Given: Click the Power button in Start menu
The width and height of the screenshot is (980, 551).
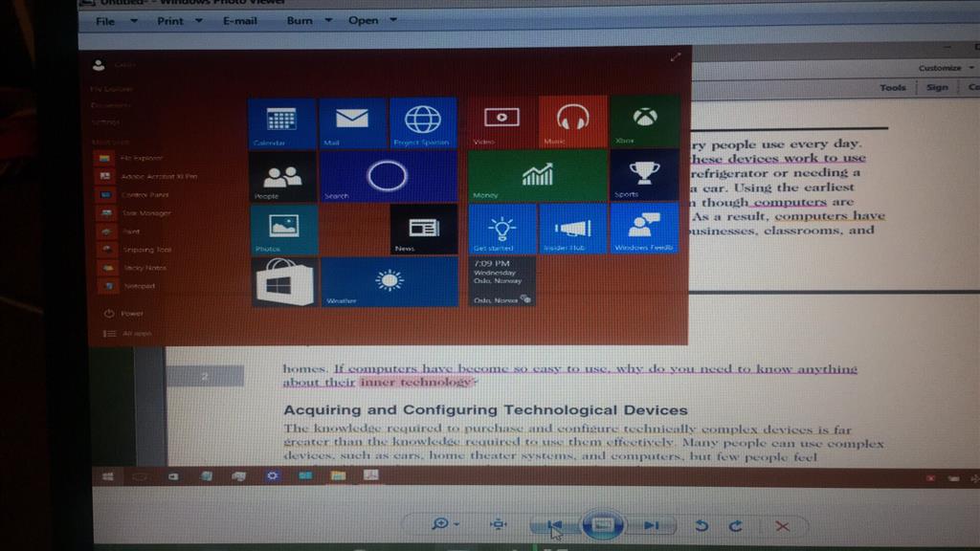Looking at the screenshot, I should (123, 314).
